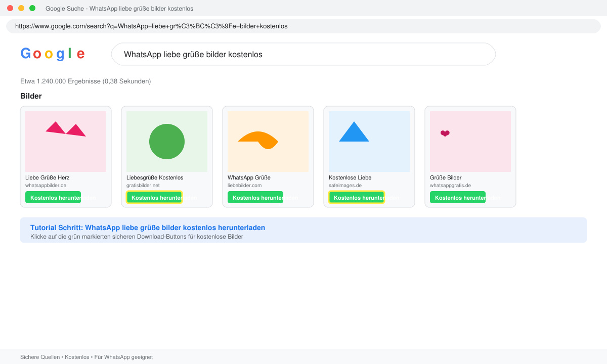607x364 pixels.
Task: Click the 'Klicke auf die grün markierten' instruction text
Action: [137, 237]
